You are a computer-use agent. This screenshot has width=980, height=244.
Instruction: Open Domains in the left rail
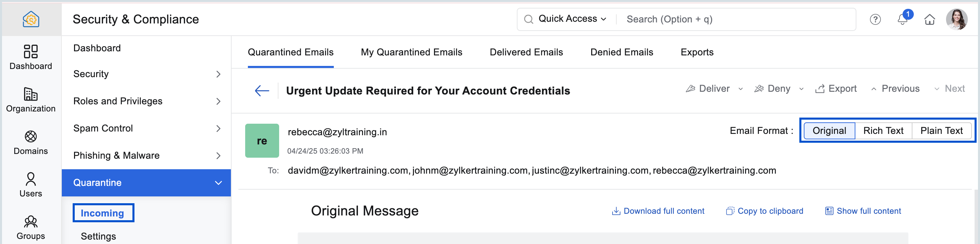pos(31,142)
